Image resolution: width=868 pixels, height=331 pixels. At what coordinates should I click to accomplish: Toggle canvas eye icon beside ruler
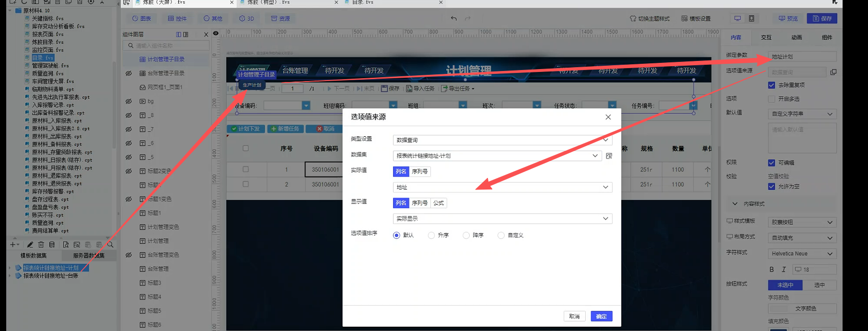pos(216,34)
